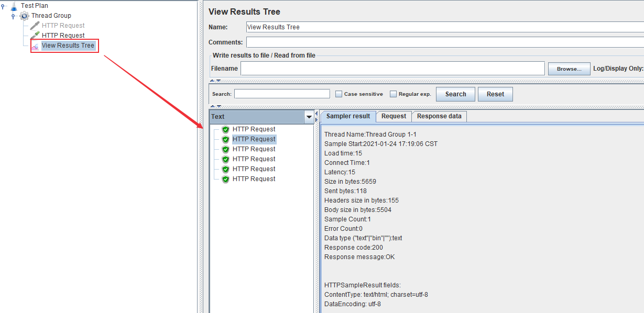Click the 'Response message:OK' line
The height and width of the screenshot is (313, 644).
coord(359,257)
